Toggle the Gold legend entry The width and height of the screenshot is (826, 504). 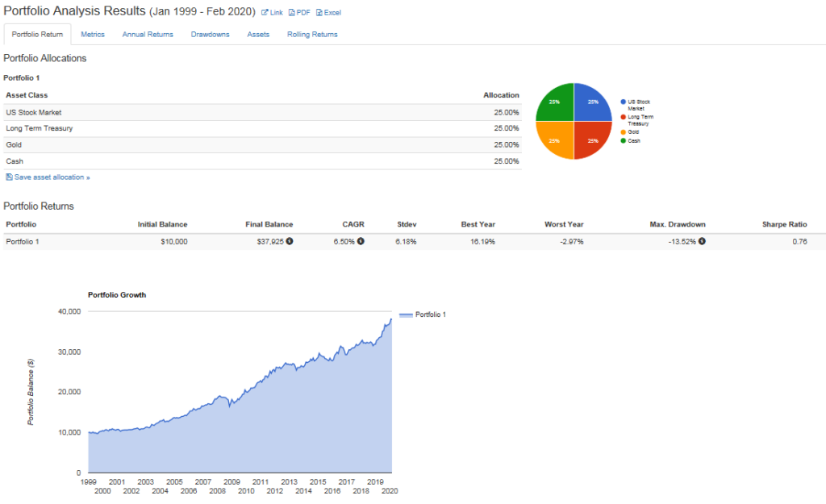621,132
